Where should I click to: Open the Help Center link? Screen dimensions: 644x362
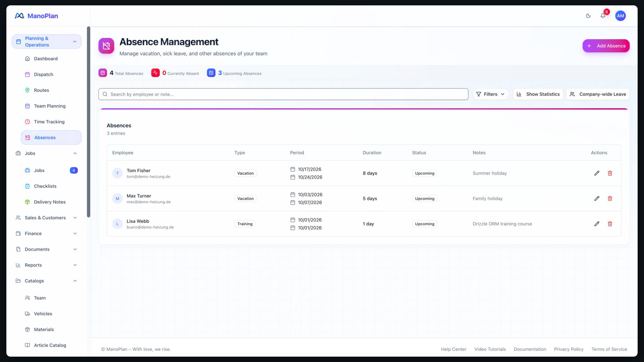(453, 349)
